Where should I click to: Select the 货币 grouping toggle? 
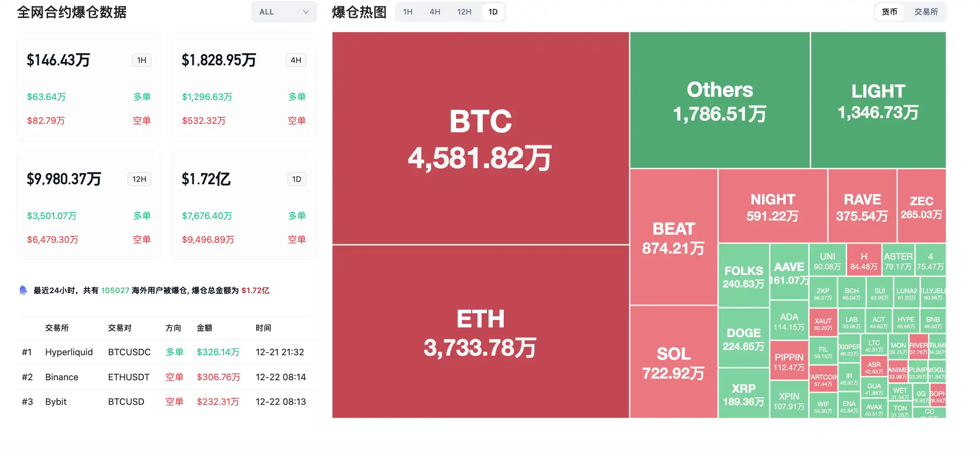click(889, 12)
